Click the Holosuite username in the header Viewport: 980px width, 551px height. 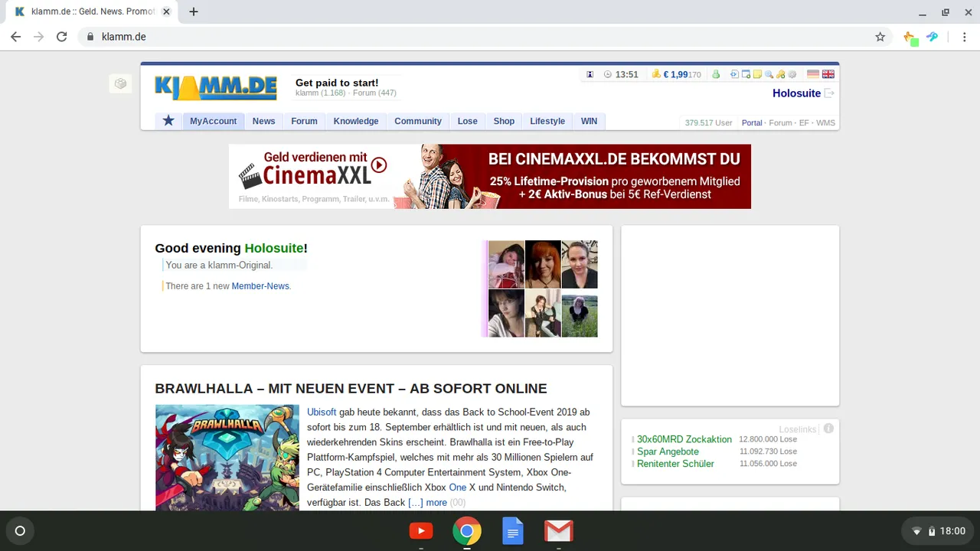[x=796, y=93]
